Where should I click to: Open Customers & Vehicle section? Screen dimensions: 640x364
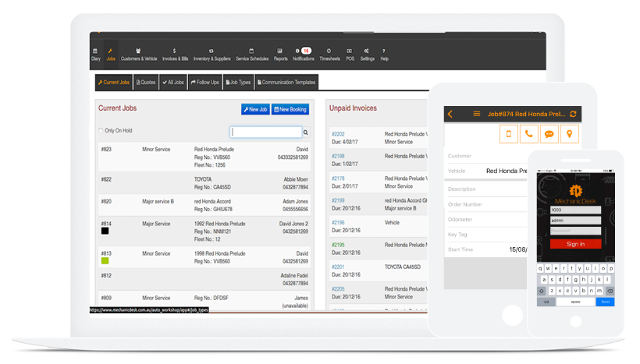coord(139,54)
